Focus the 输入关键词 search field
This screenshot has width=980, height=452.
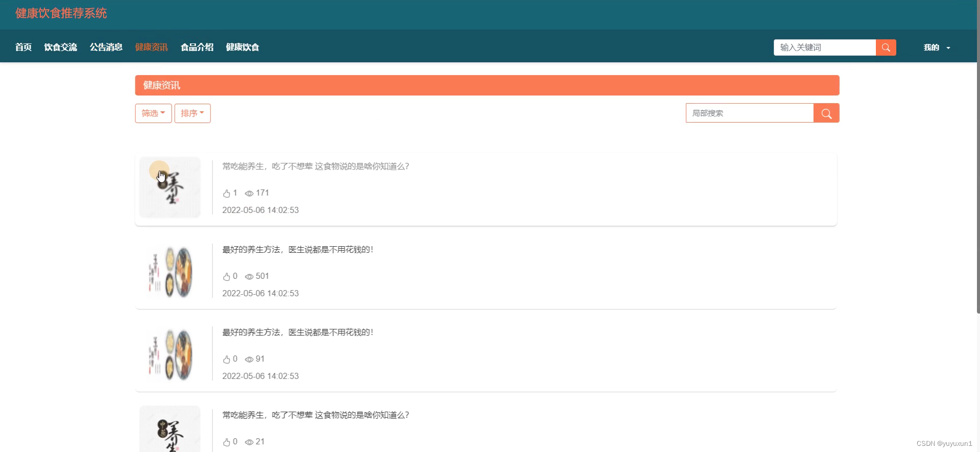[x=825, y=47]
